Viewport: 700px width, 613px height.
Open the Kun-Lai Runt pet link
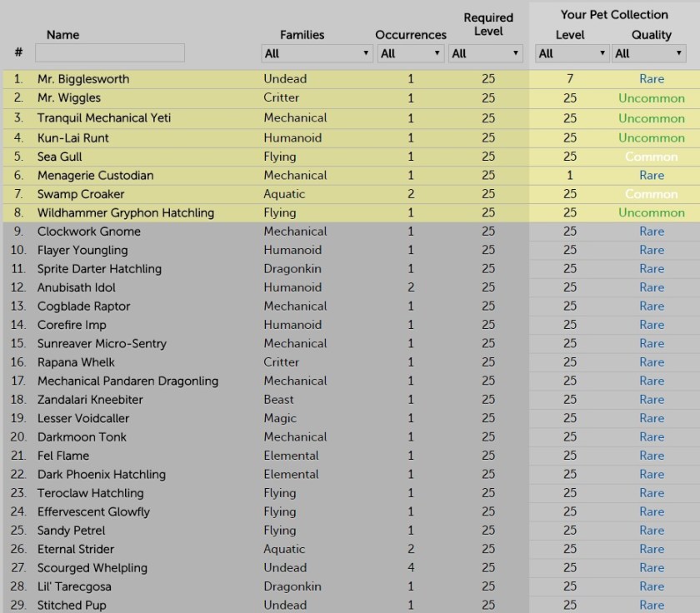pos(73,137)
